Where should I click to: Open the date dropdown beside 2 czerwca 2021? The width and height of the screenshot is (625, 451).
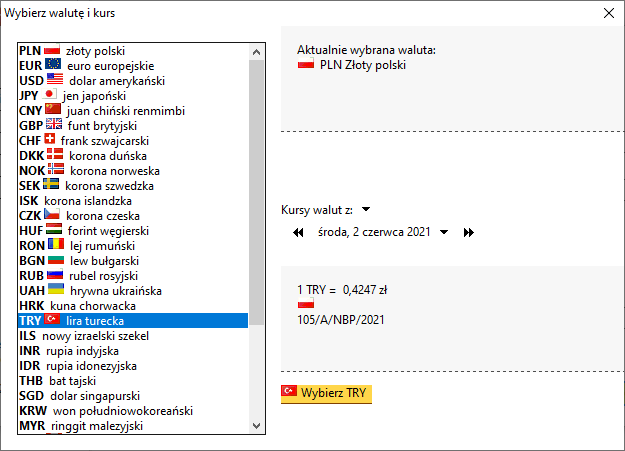pyautogui.click(x=444, y=232)
